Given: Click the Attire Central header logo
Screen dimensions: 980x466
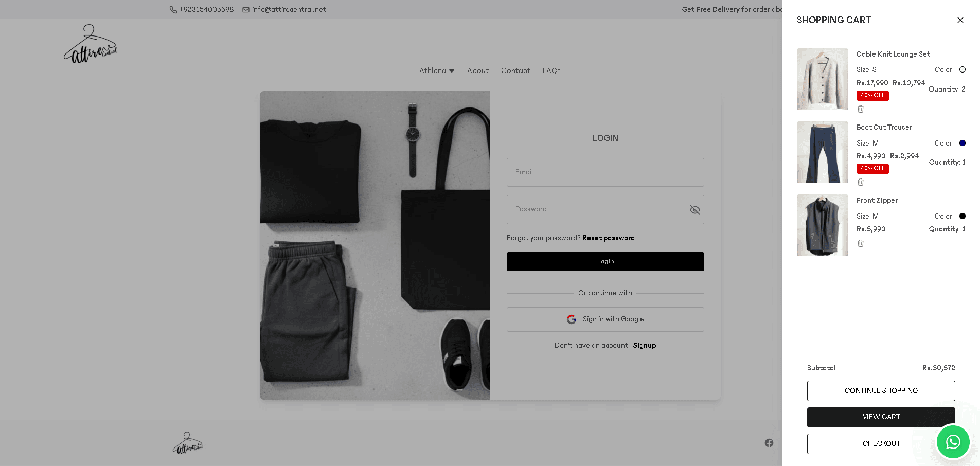Looking at the screenshot, I should (x=91, y=44).
